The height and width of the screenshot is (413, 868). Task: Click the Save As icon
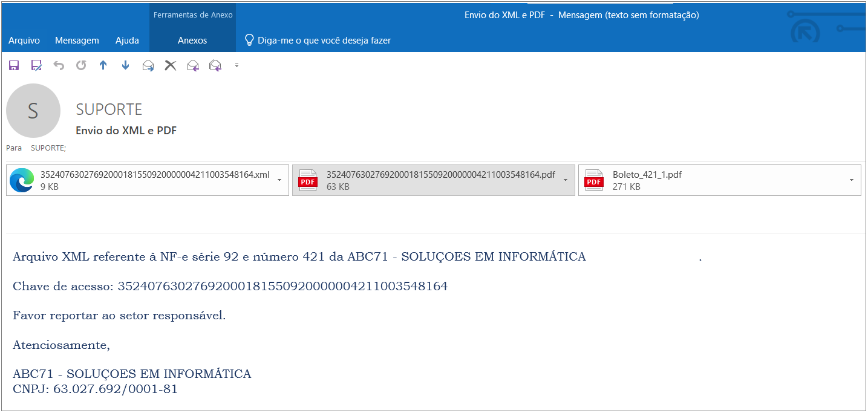[x=36, y=65]
